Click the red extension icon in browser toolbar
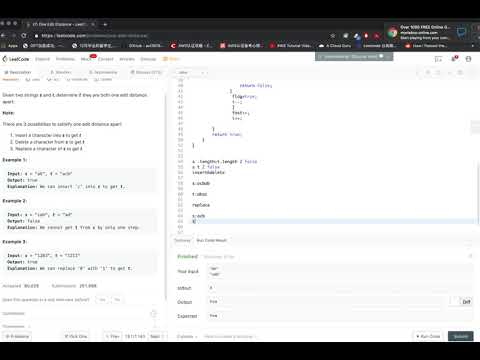 pyautogui.click(x=366, y=35)
